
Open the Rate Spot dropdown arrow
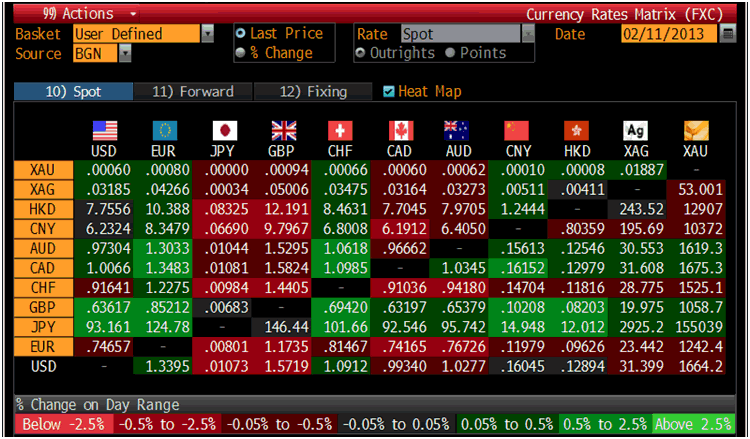pos(528,33)
